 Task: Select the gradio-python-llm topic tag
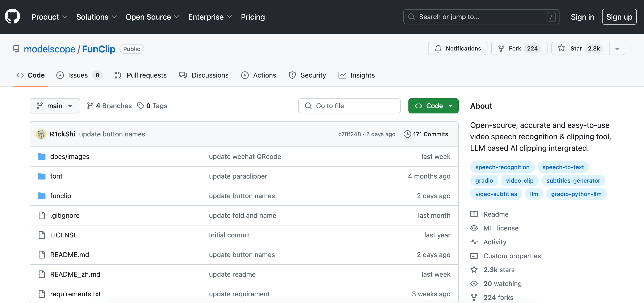point(576,194)
